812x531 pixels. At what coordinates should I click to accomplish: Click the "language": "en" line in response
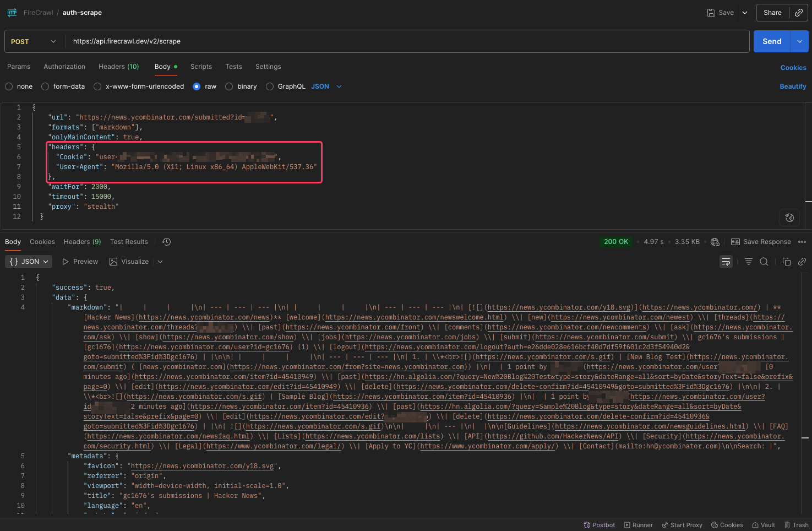click(117, 506)
